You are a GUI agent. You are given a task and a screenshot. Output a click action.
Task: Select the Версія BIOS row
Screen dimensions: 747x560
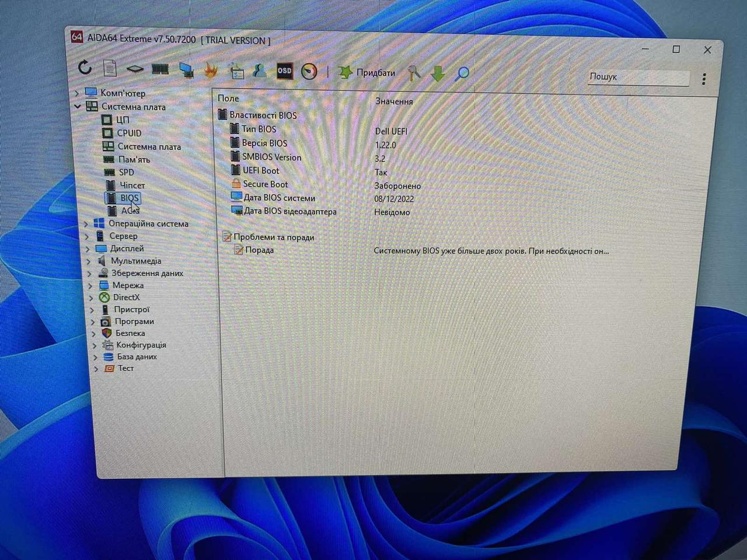(x=264, y=143)
